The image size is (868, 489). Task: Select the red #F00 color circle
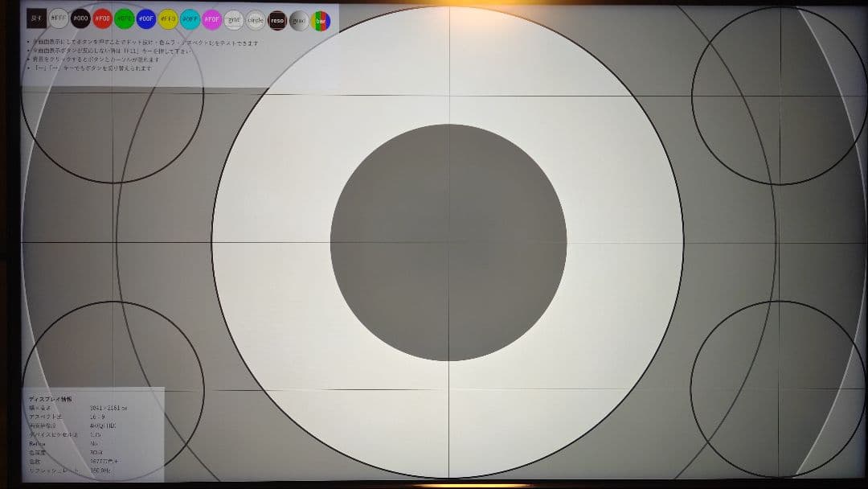point(102,18)
